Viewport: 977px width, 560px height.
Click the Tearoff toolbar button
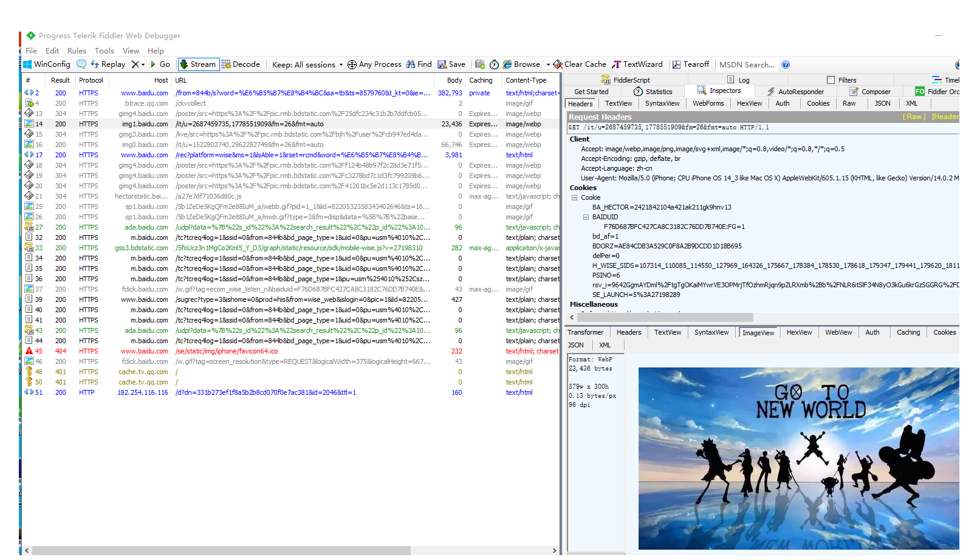tap(691, 64)
